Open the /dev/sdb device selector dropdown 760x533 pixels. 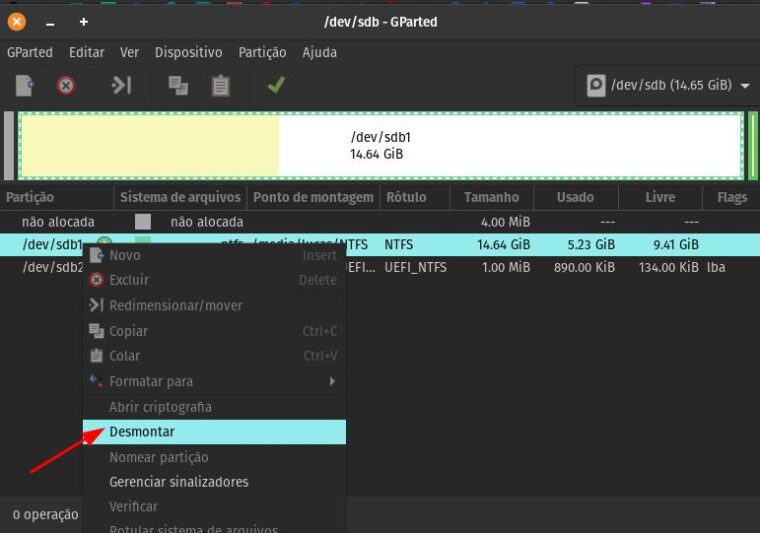[668, 85]
